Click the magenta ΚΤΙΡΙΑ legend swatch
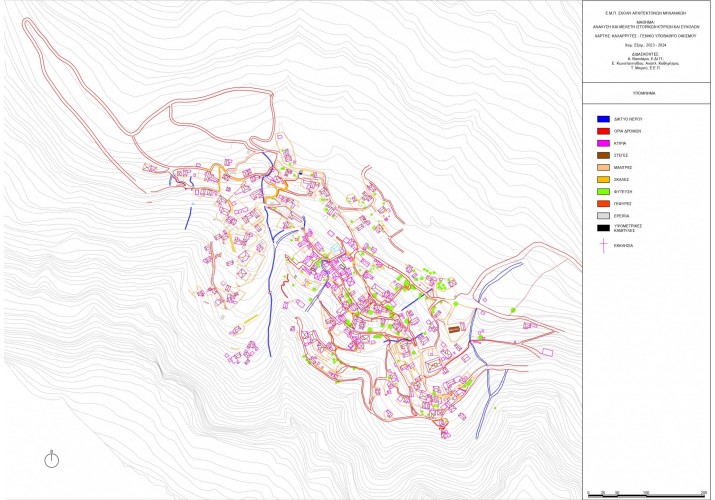Image resolution: width=715 pixels, height=500 pixels. click(x=603, y=143)
